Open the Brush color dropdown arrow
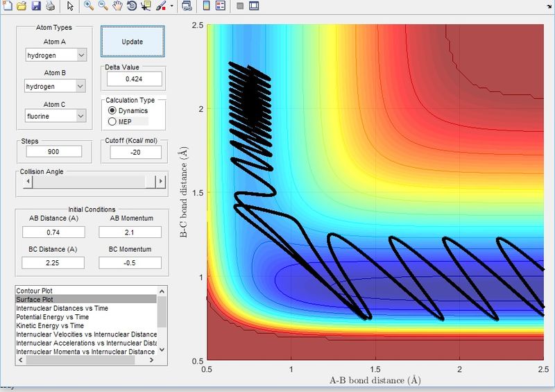The image size is (555, 392). 172,6
